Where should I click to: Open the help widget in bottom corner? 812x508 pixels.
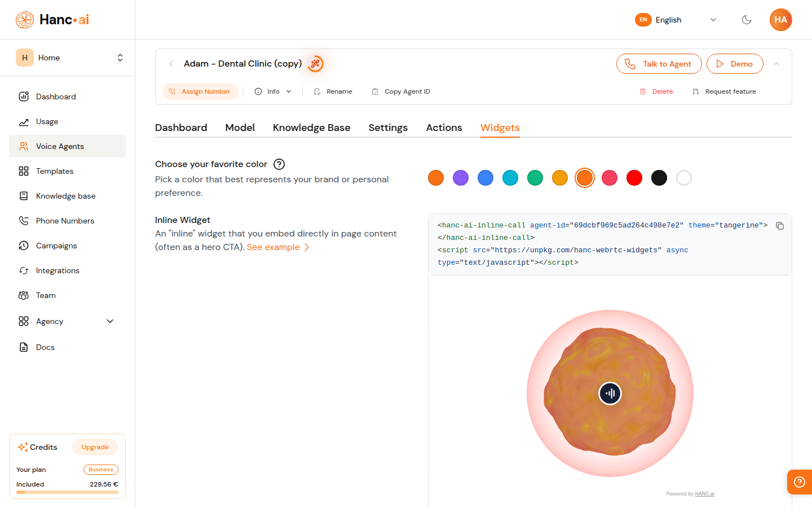[x=799, y=481]
